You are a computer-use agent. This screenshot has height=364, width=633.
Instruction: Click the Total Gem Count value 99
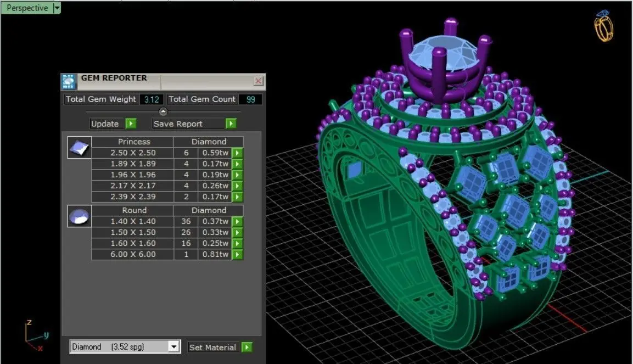coord(250,99)
